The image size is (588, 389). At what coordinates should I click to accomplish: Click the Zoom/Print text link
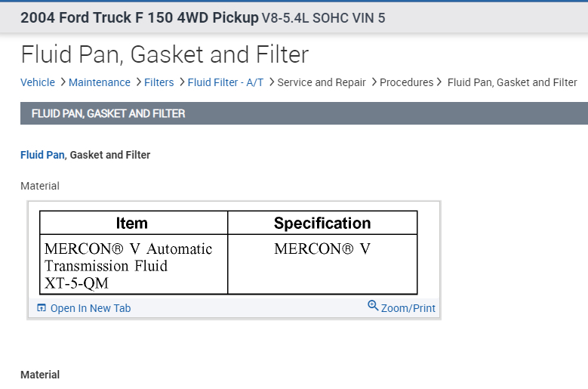click(408, 308)
